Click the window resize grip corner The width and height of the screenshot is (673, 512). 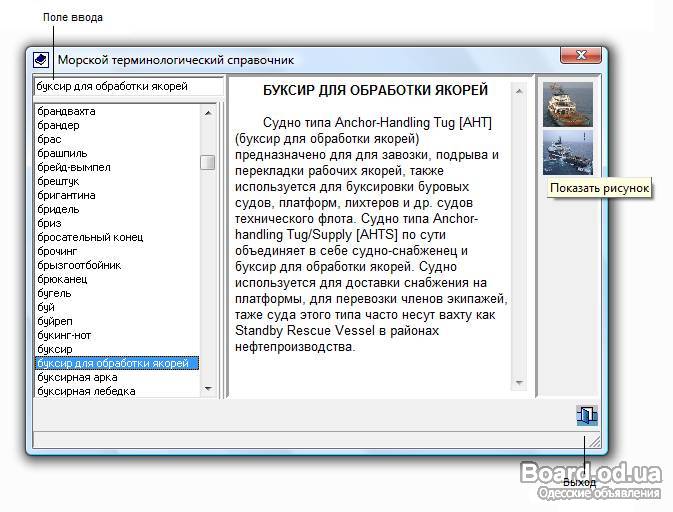tap(594, 441)
